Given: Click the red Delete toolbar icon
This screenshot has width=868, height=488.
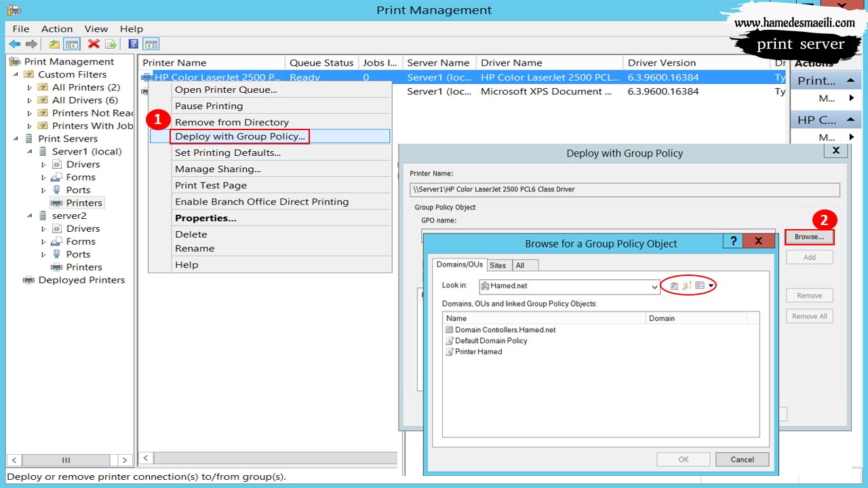Looking at the screenshot, I should coord(94,44).
